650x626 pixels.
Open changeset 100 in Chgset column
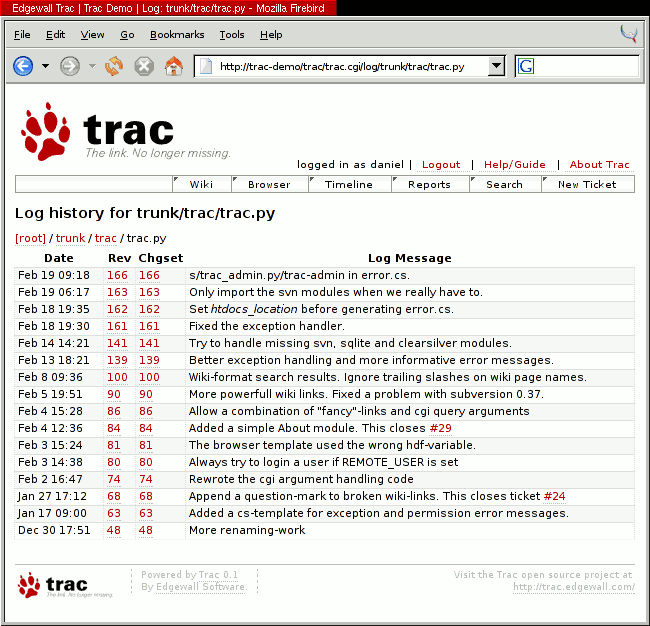pos(149,377)
